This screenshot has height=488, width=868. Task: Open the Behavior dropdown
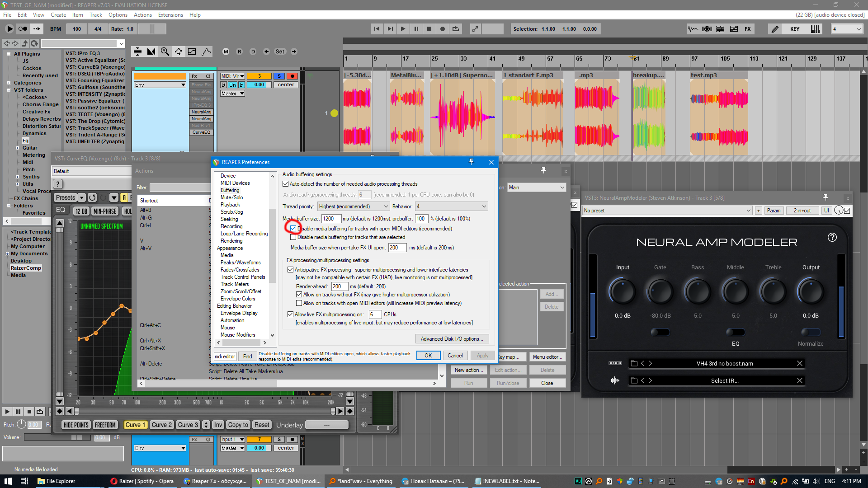[x=451, y=206]
